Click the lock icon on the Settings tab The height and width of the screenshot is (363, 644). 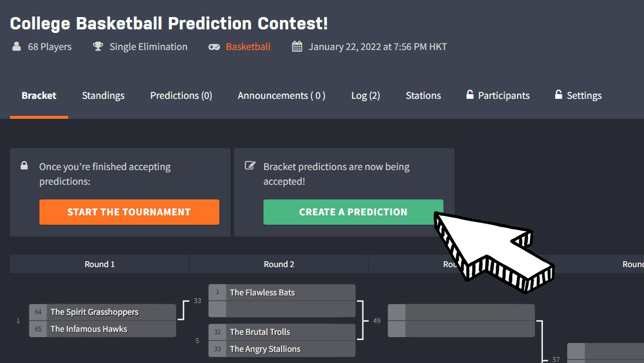point(557,95)
